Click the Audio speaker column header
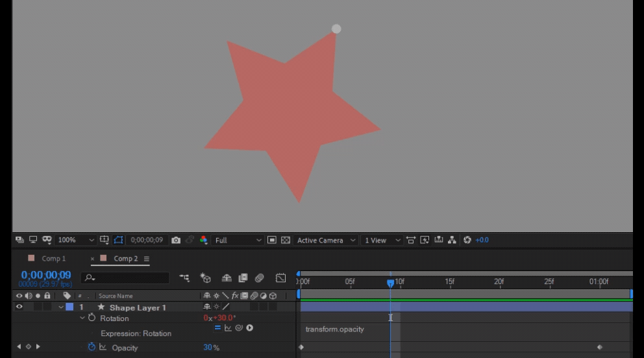644x358 pixels. click(29, 296)
